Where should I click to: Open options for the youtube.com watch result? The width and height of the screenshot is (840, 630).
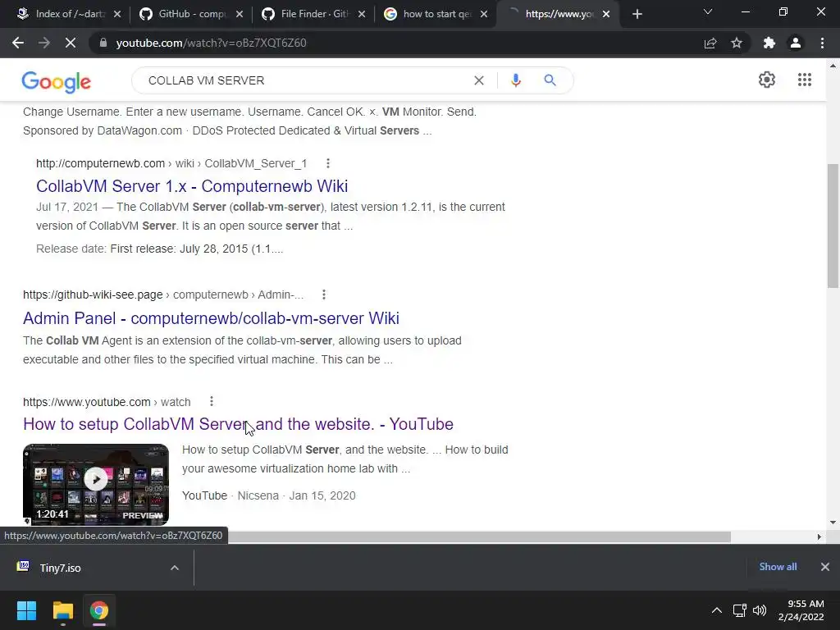pos(212,401)
